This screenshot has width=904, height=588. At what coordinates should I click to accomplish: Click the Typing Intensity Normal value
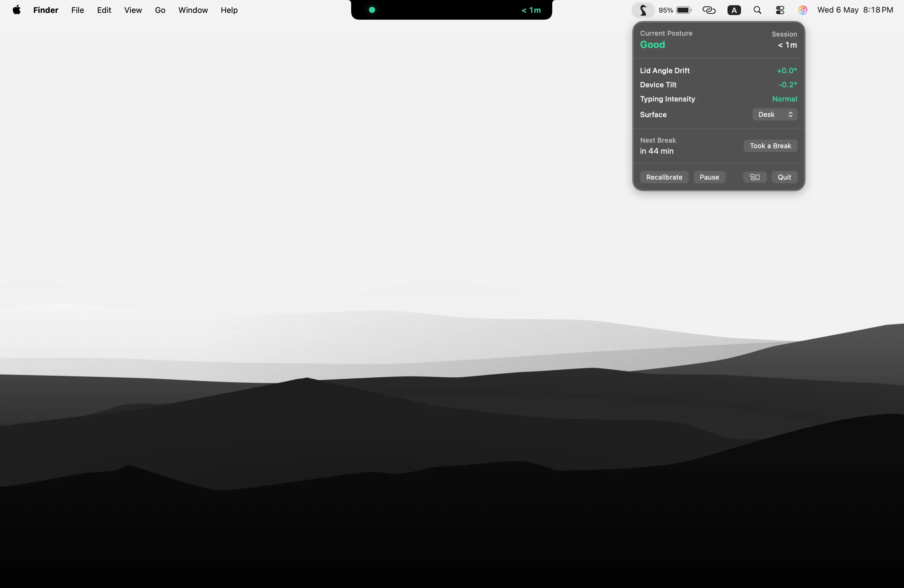pos(784,99)
